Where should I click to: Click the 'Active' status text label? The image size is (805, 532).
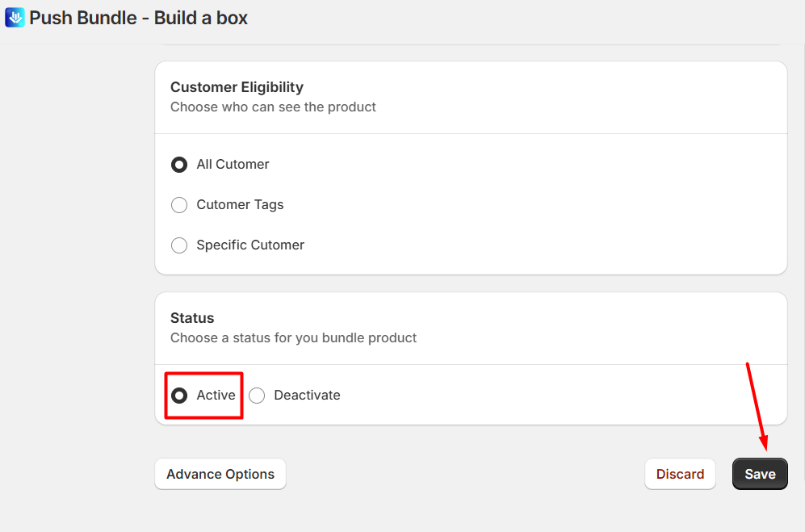click(x=216, y=395)
